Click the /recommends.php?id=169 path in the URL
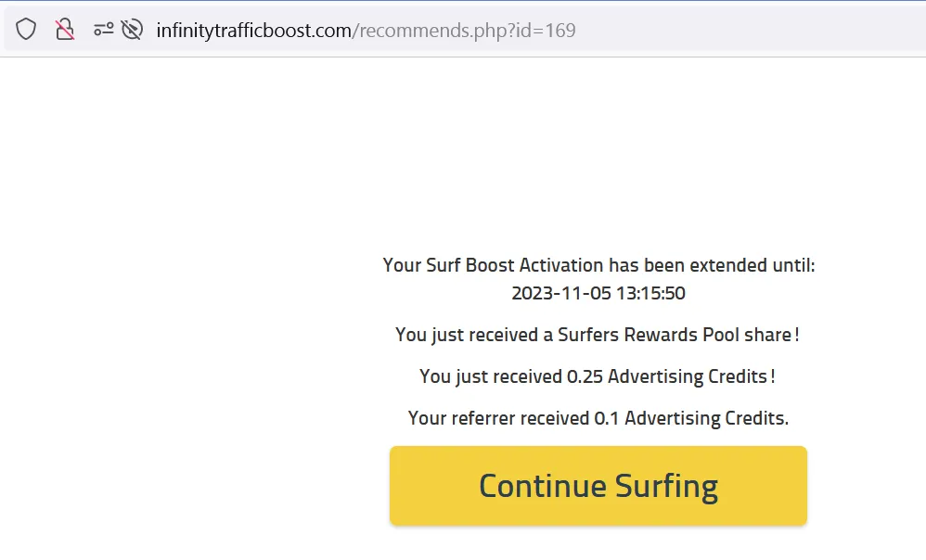This screenshot has height=560, width=926. click(x=464, y=31)
